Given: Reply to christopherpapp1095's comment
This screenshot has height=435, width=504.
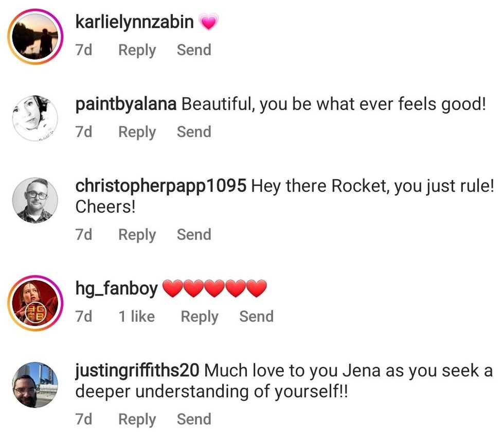Looking at the screenshot, I should (x=137, y=234).
